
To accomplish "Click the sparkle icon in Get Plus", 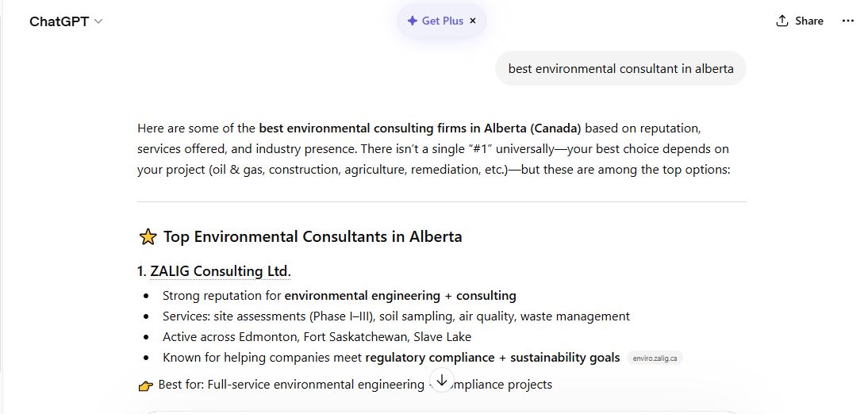I will tap(412, 21).
